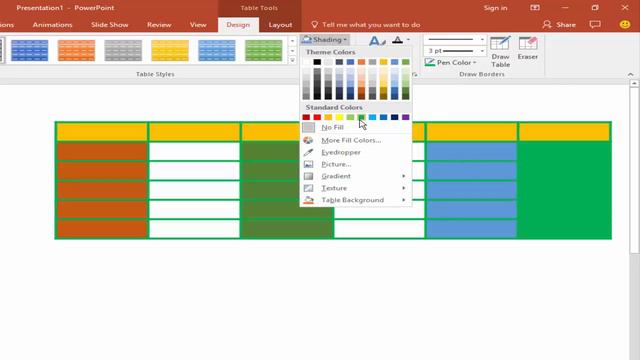Open the View tab

click(198, 25)
